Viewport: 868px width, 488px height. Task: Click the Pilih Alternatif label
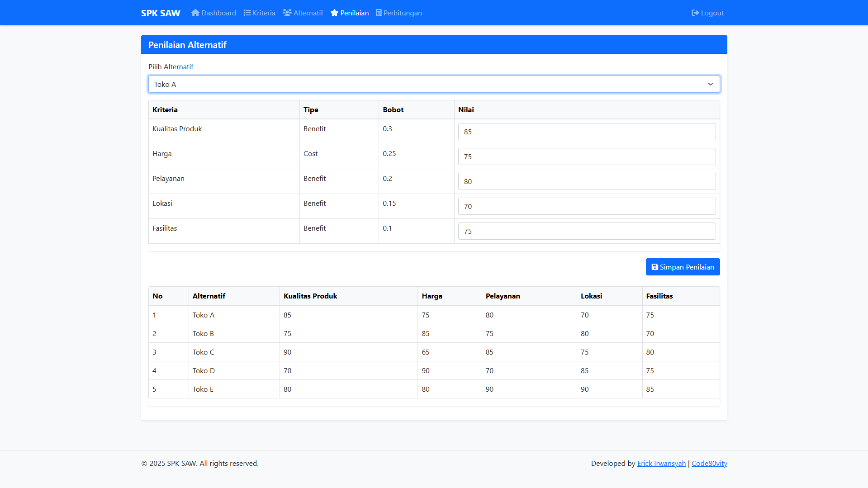pyautogui.click(x=171, y=66)
